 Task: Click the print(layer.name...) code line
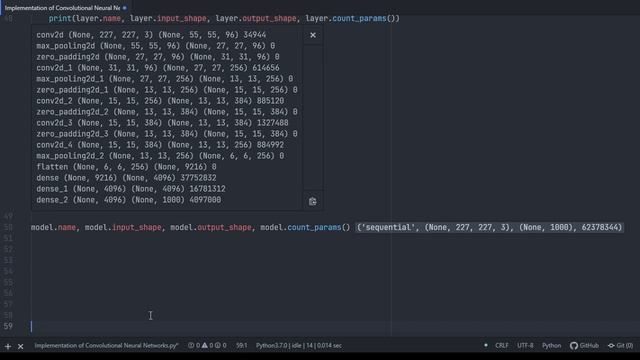(x=224, y=18)
